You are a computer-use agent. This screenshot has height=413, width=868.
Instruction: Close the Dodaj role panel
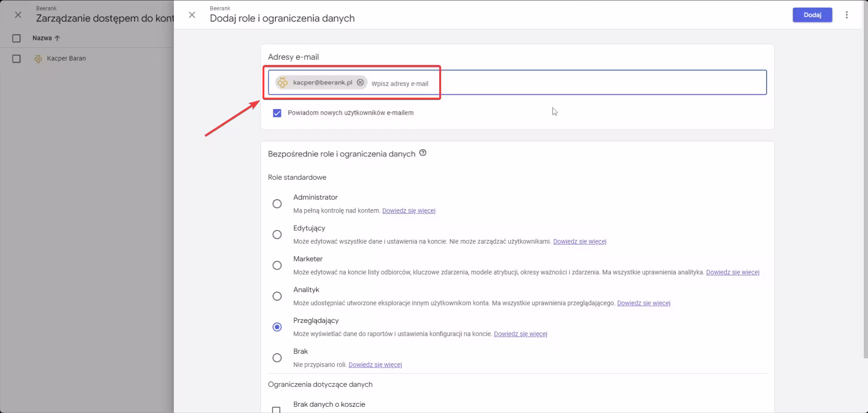(x=192, y=15)
